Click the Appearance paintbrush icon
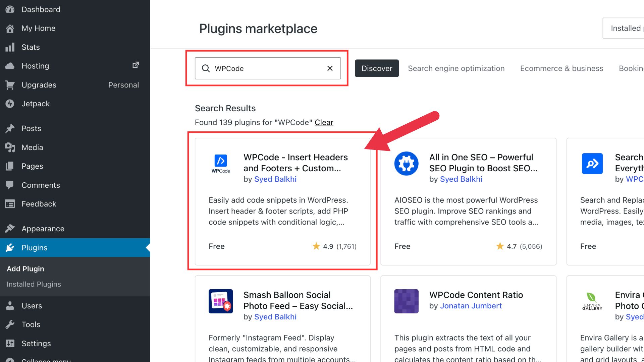The width and height of the screenshot is (644, 362). click(x=10, y=229)
